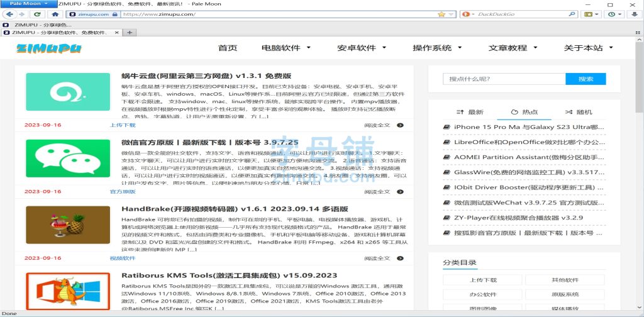Click the 上传下载 tag under 蜗牛云盘 post
This screenshot has width=644, height=317.
pos(123,125)
